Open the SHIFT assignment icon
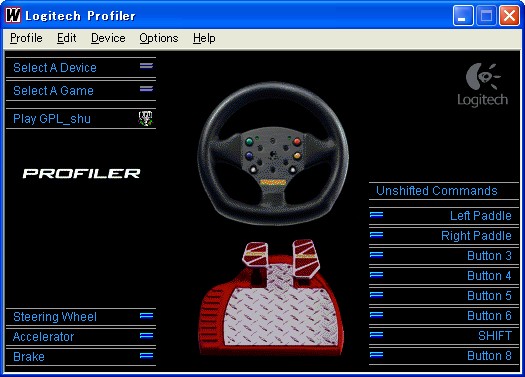525x377 pixels. click(376, 334)
